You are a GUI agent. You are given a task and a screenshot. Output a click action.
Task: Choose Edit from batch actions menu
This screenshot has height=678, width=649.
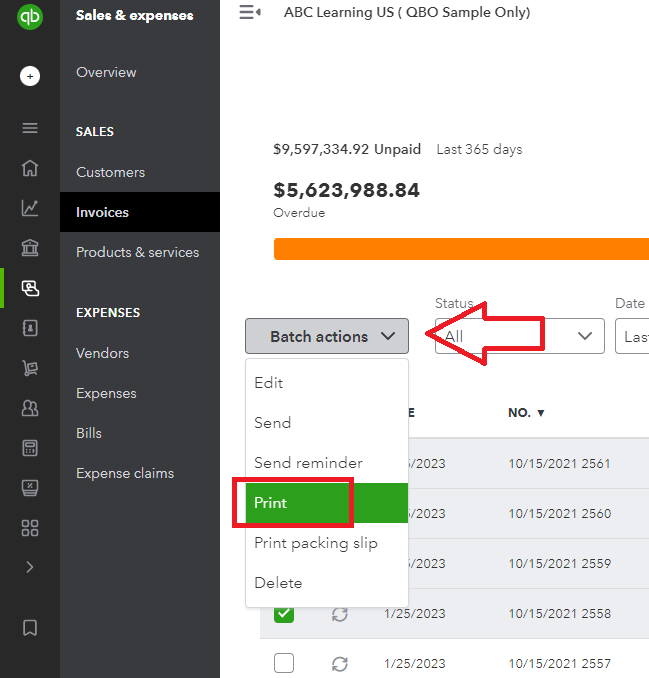click(x=327, y=383)
